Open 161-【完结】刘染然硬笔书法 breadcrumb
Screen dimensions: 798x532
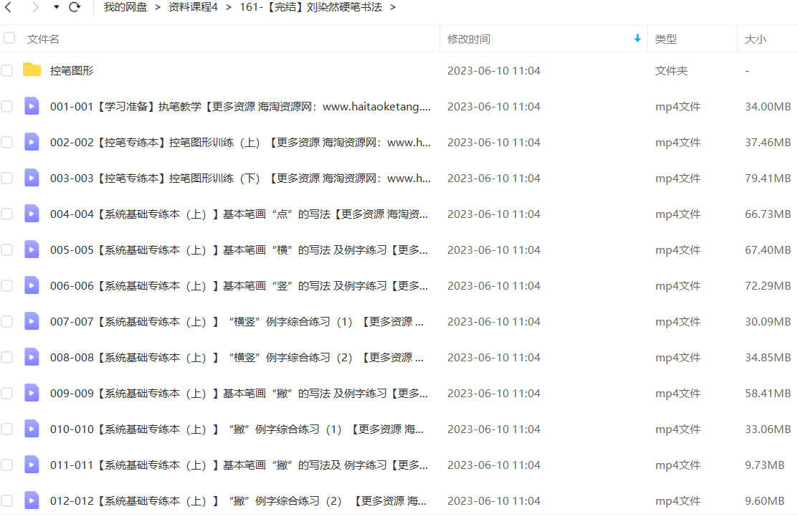click(x=310, y=7)
